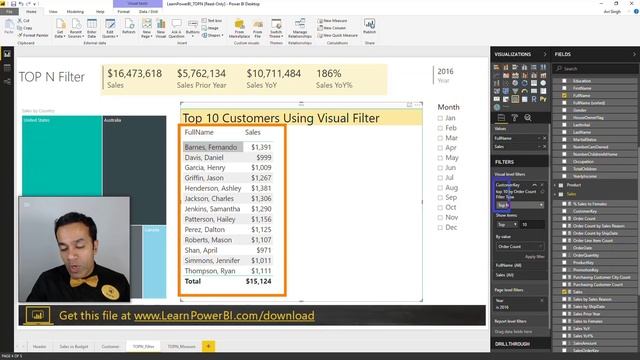Image resolution: width=640 pixels, height=360 pixels.
Task: Publish the report using Publish icon
Action: (x=369, y=26)
